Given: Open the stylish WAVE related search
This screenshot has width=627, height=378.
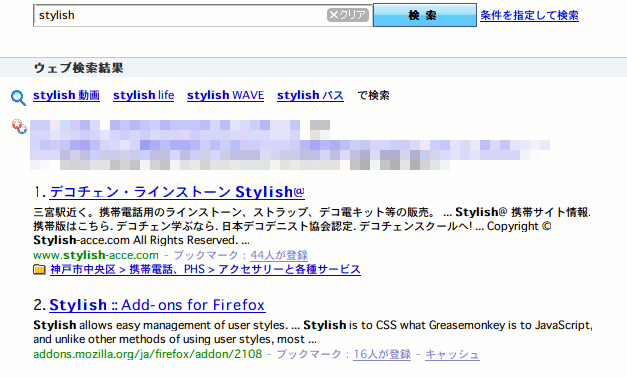Looking at the screenshot, I should [x=226, y=95].
